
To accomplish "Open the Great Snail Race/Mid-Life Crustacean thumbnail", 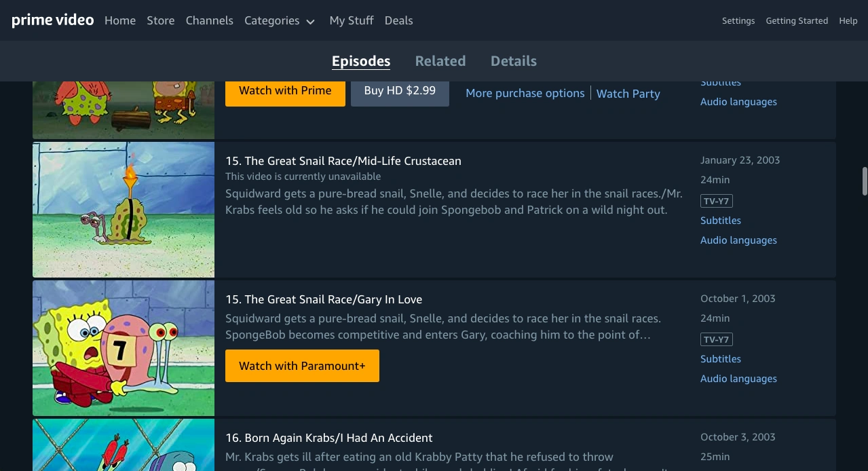I will click(124, 210).
